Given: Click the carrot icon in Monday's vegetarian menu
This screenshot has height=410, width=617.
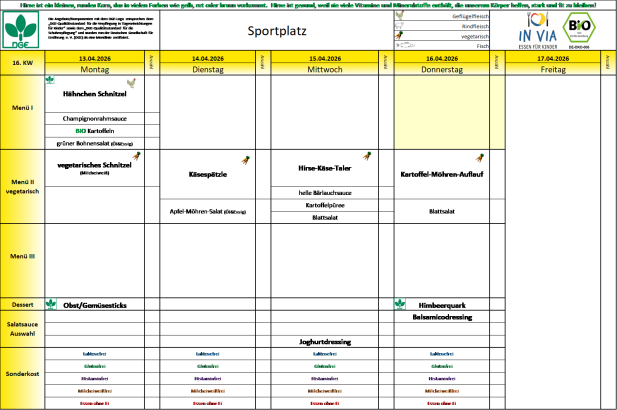Looking at the screenshot, I should (137, 156).
